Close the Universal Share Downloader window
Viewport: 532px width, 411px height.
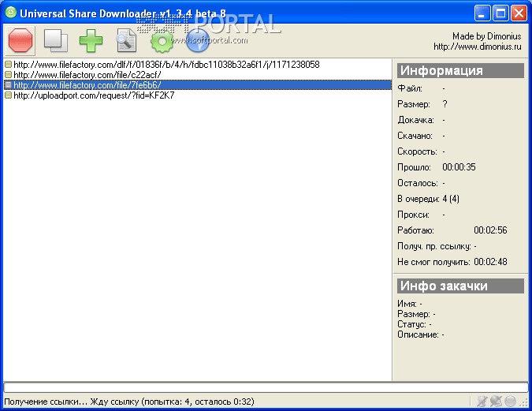point(519,13)
